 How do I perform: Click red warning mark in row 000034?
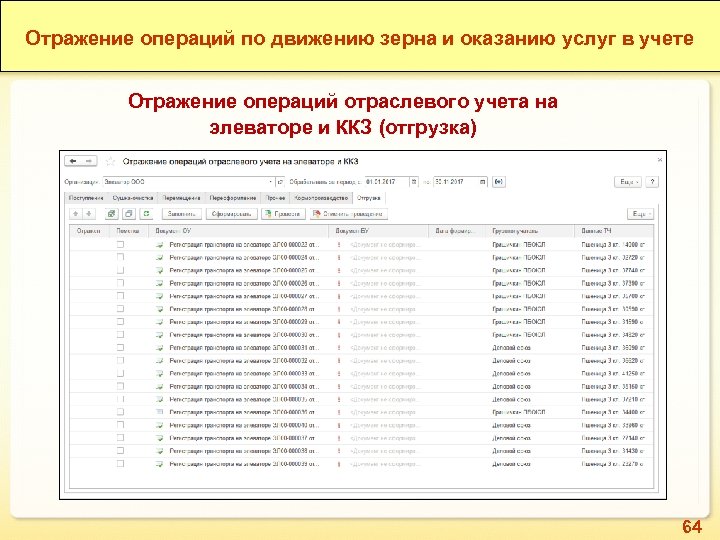pos(339,387)
